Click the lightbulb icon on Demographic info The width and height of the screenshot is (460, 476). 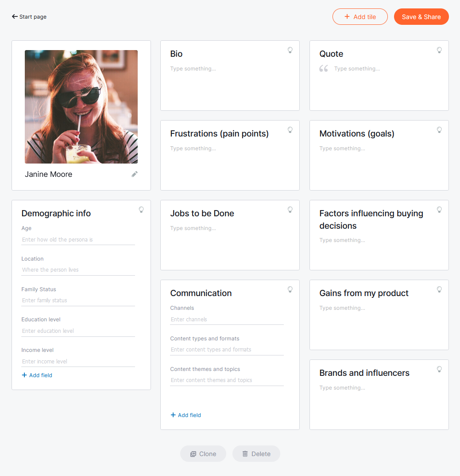point(141,210)
